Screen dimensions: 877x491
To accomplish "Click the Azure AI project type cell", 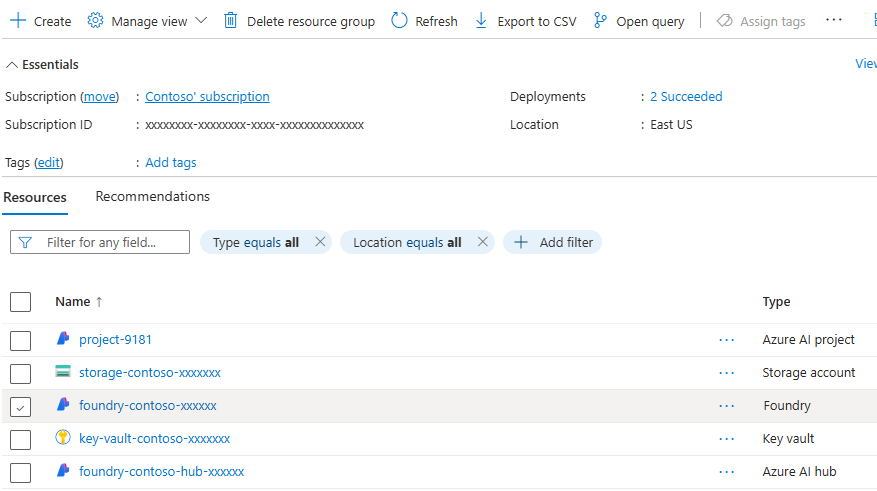I will click(808, 340).
